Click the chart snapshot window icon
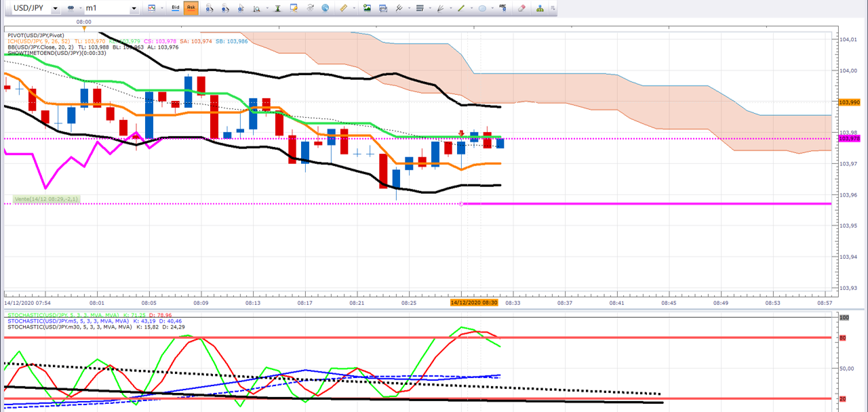The height and width of the screenshot is (412, 868). (383, 8)
